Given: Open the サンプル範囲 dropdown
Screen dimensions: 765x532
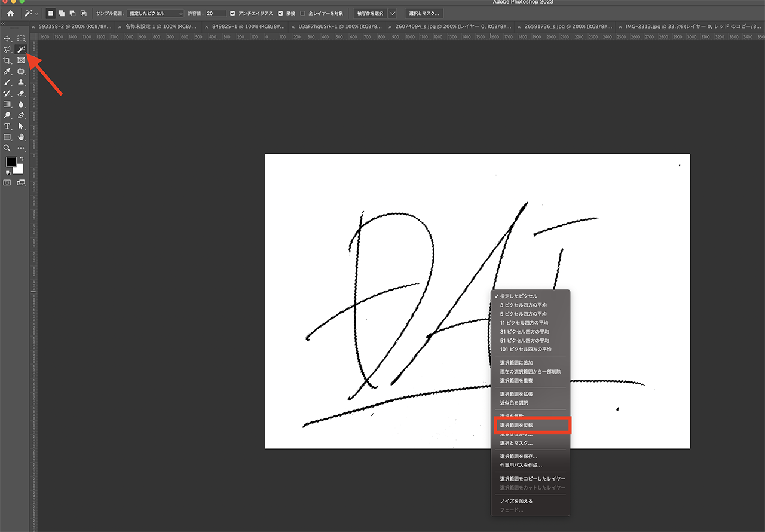Looking at the screenshot, I should (155, 13).
